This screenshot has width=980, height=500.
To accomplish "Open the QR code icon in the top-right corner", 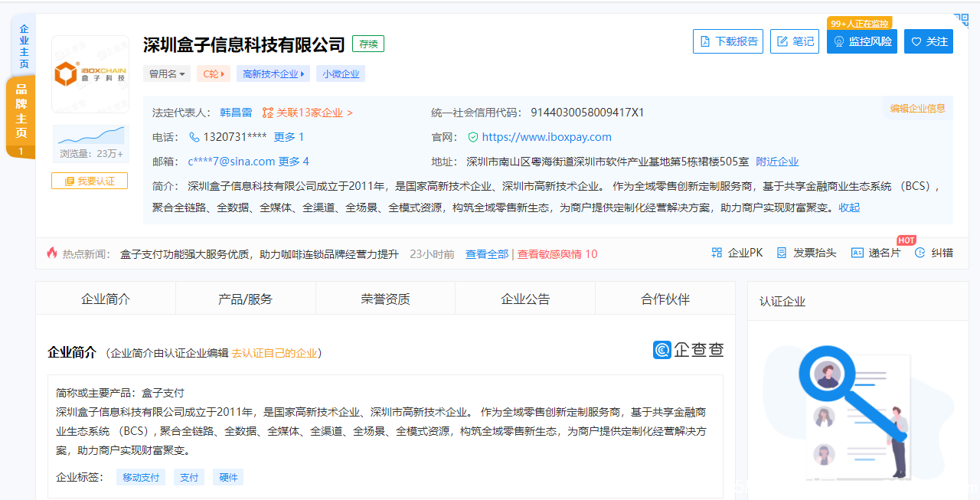I will 961,21.
